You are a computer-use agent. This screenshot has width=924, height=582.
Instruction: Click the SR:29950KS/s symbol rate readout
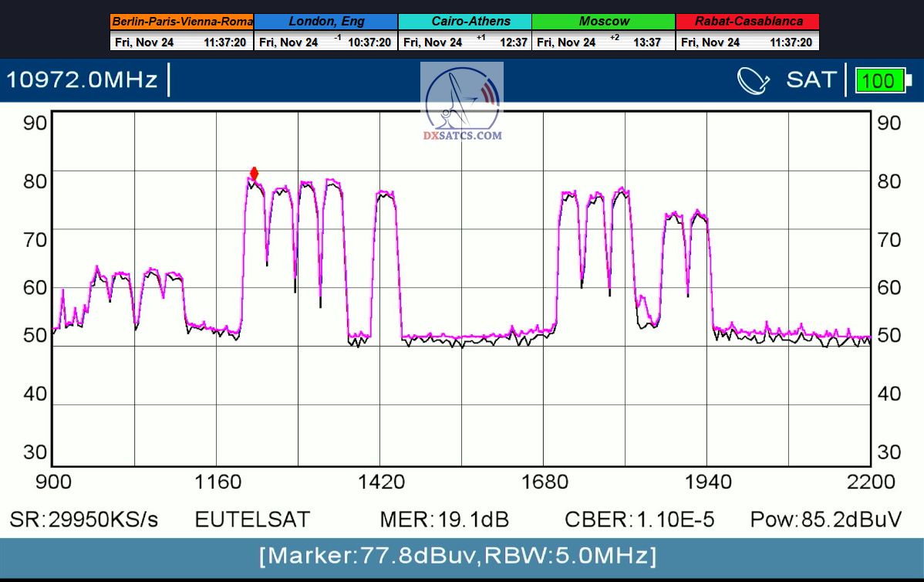83,519
